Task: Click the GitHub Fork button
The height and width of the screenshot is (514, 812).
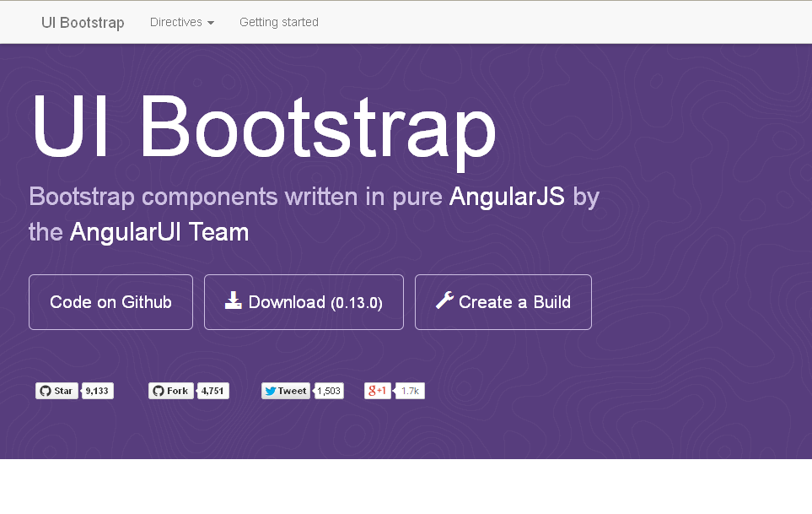Action: 170,391
